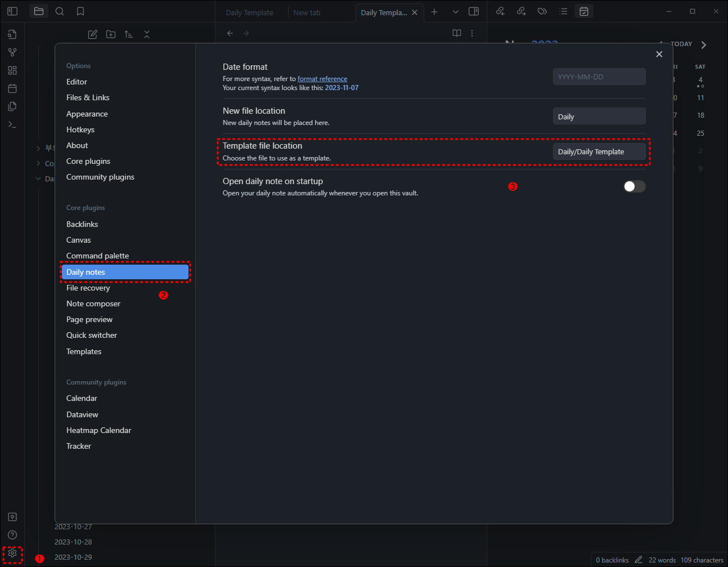The image size is (728, 567).
Task: Open quick switcher ribbon icon
Action: (x=12, y=34)
